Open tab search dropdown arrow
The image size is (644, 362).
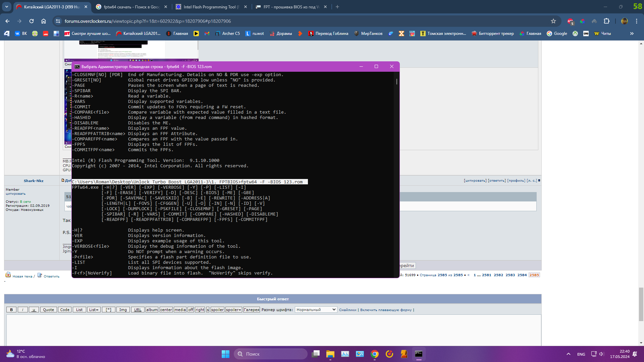tap(7, 7)
